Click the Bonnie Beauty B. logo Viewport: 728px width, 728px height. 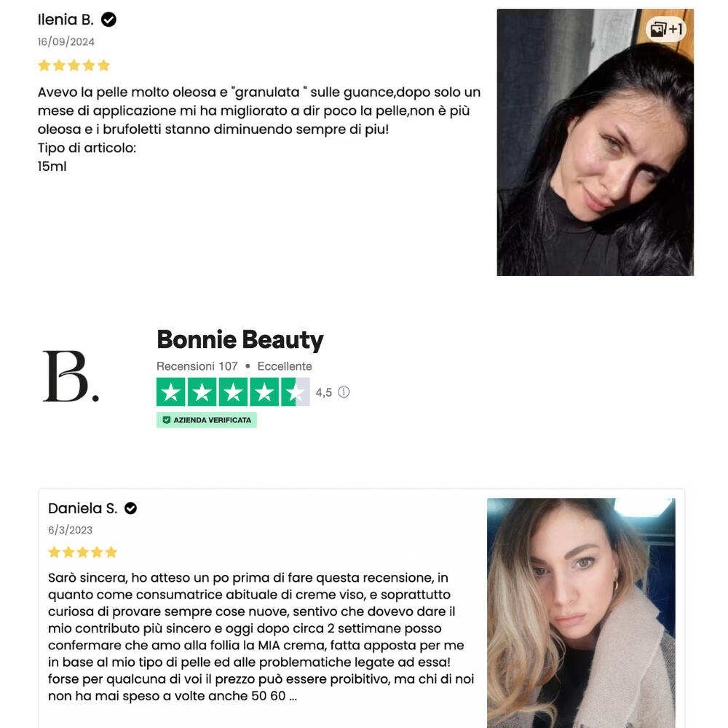(x=71, y=376)
